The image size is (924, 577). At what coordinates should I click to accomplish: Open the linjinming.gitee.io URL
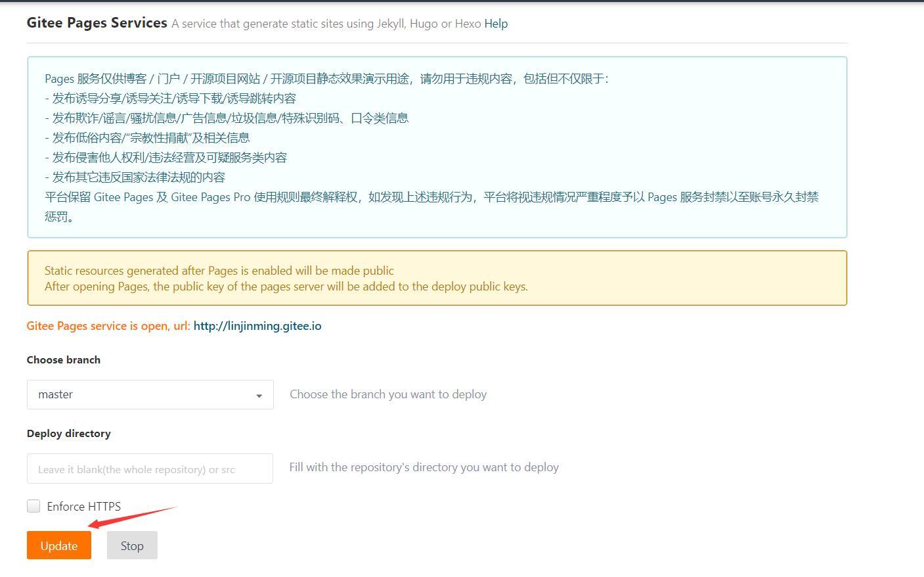pos(257,326)
